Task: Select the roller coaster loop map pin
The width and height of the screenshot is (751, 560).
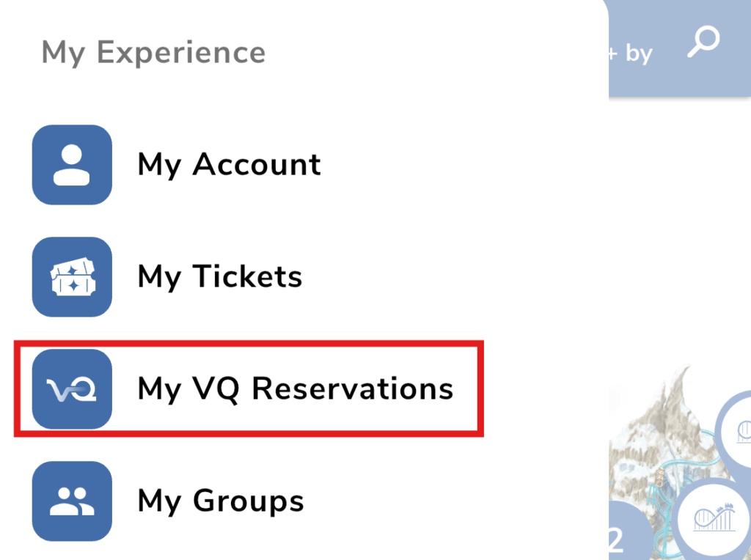Action: click(714, 518)
